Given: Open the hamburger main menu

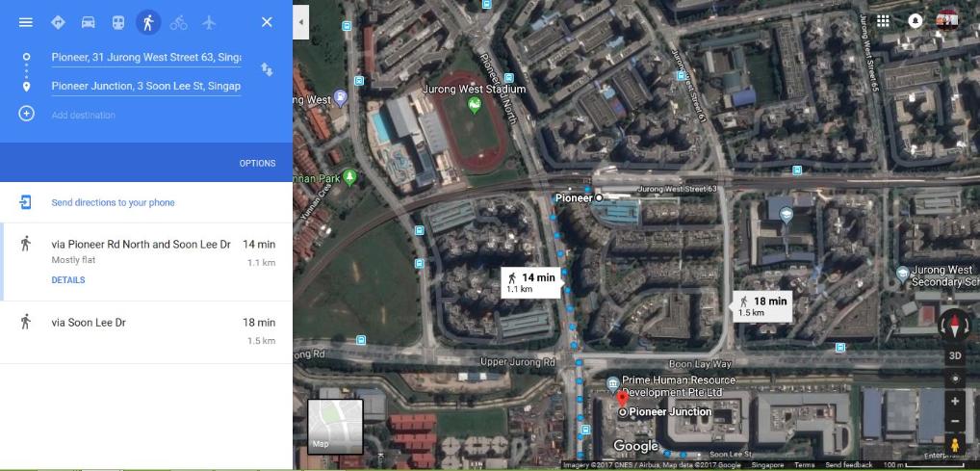Looking at the screenshot, I should (26, 22).
